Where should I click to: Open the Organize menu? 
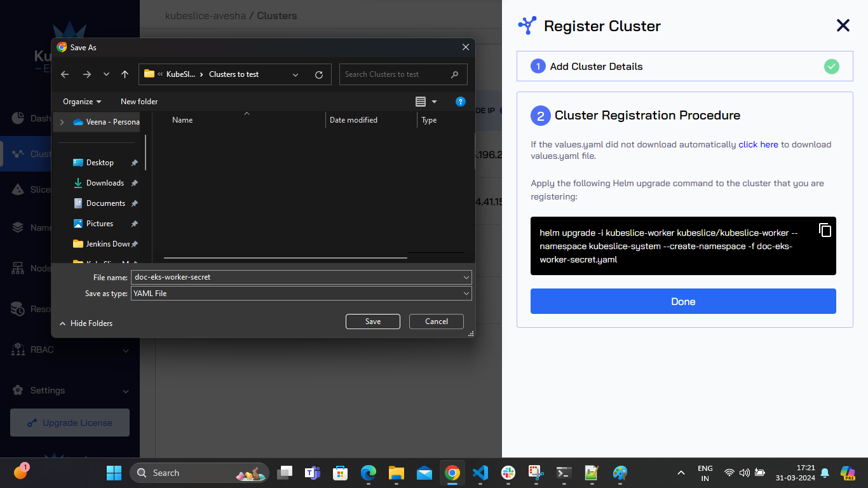point(82,102)
